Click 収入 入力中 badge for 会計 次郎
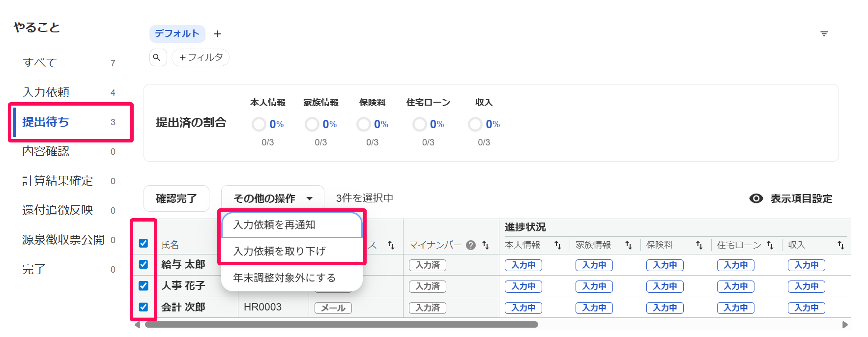Image resolution: width=868 pixels, height=337 pixels. click(807, 308)
